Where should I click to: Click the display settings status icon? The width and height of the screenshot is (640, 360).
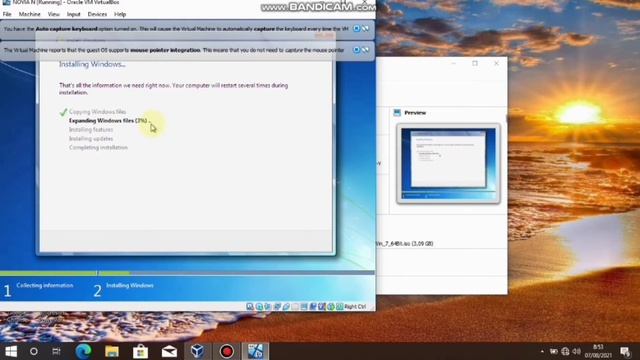click(304, 307)
